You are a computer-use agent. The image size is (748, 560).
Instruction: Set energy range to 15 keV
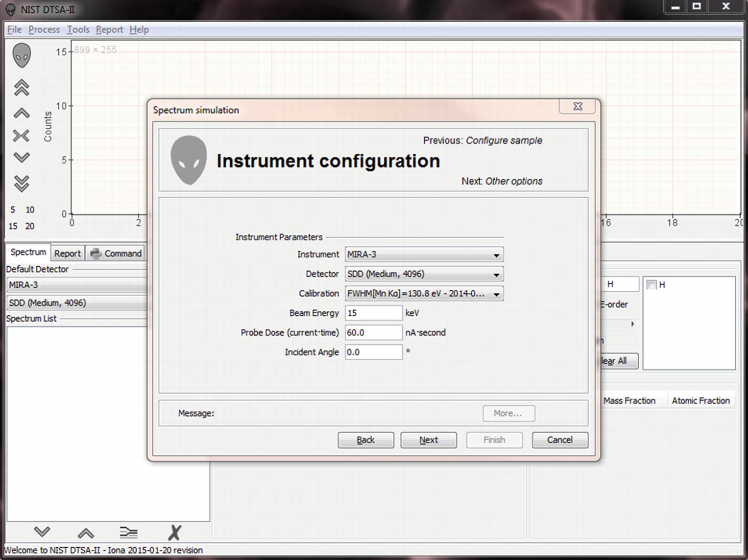coord(13,226)
